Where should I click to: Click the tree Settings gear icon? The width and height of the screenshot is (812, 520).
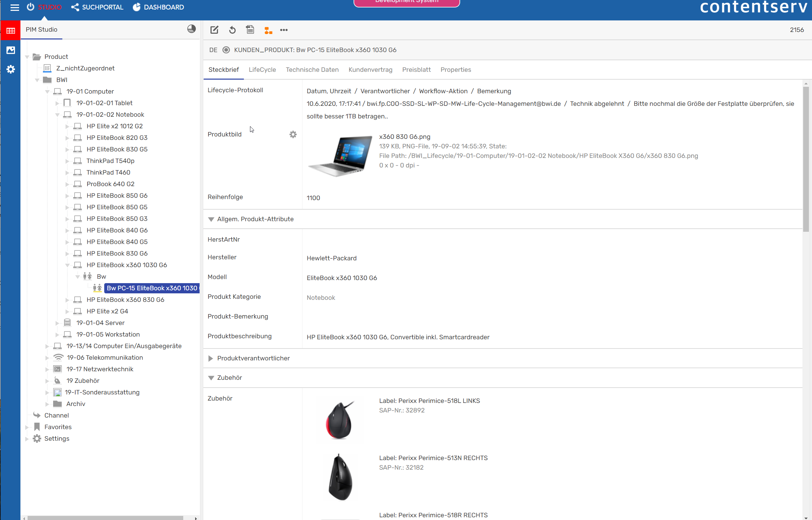tap(37, 438)
